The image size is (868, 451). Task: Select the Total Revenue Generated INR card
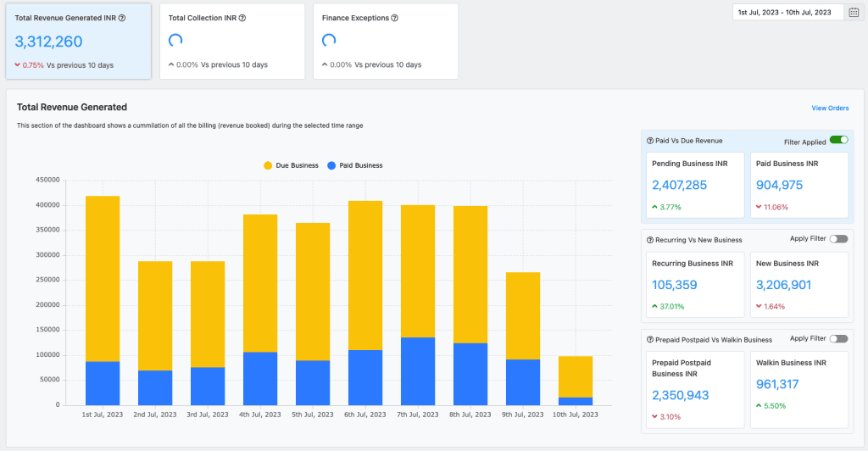79,41
